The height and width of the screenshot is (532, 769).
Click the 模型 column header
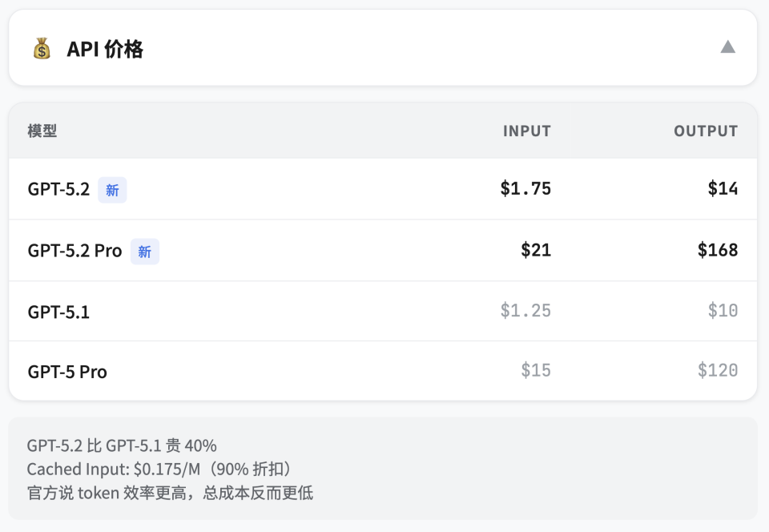coord(41,131)
